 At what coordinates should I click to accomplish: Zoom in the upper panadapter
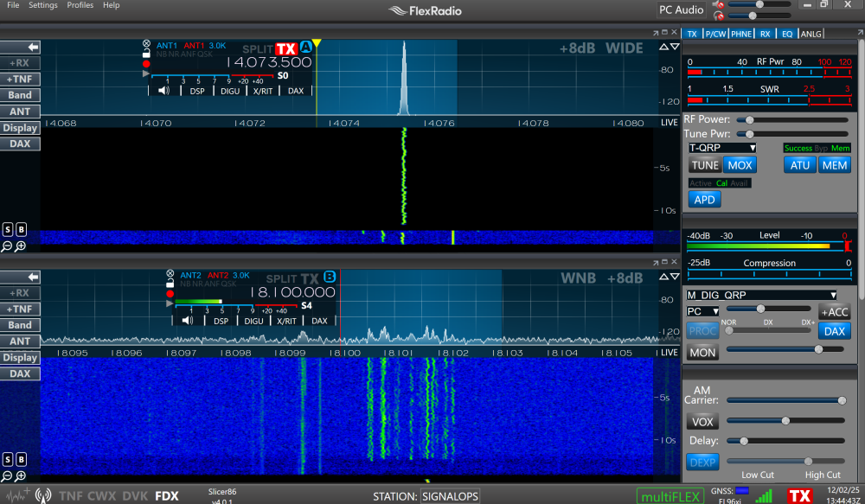coord(21,246)
